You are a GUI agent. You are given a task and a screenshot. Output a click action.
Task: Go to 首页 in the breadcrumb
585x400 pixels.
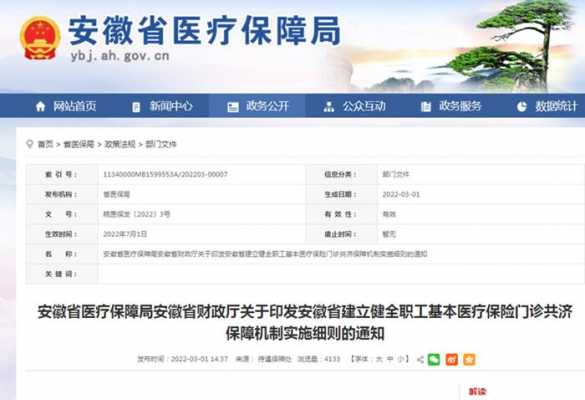[x=46, y=144]
